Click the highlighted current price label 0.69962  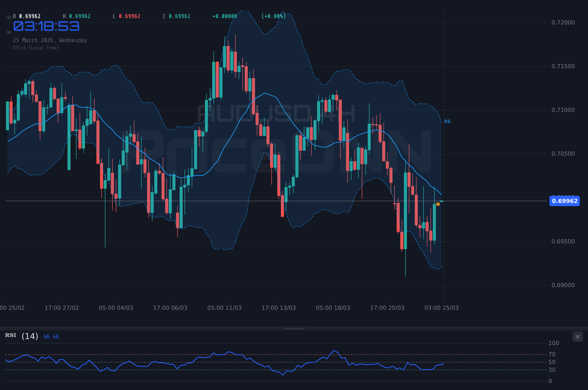[x=564, y=201]
